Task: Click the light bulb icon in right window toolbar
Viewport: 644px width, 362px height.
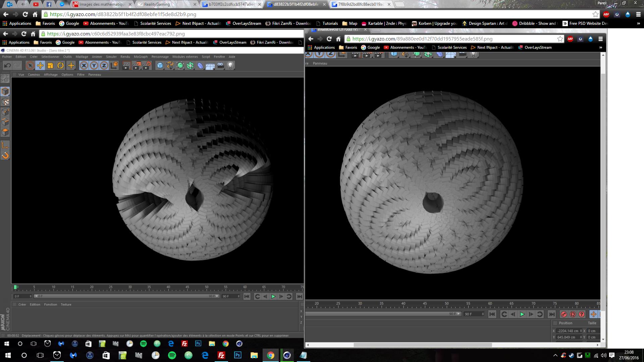Action: [x=474, y=54]
